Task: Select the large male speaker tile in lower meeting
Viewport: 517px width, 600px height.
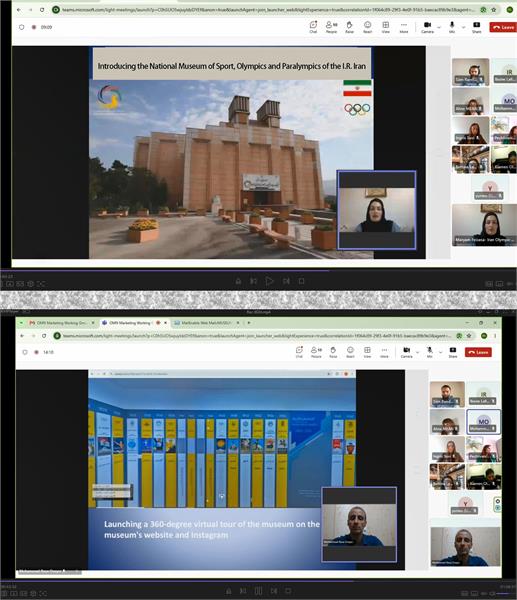Action: 465,546
